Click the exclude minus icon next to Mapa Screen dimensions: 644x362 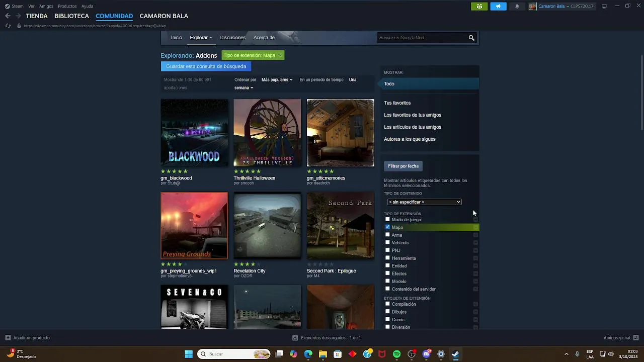pyautogui.click(x=475, y=227)
